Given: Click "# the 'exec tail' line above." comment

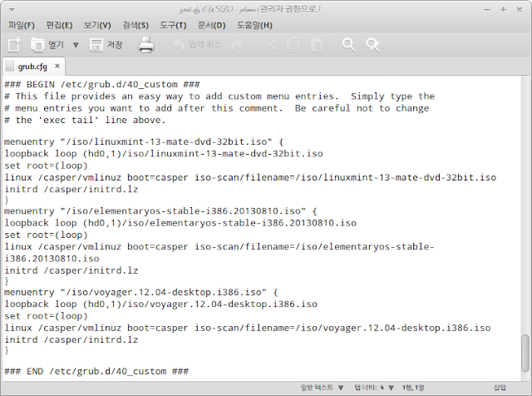Looking at the screenshot, I should pos(85,121).
